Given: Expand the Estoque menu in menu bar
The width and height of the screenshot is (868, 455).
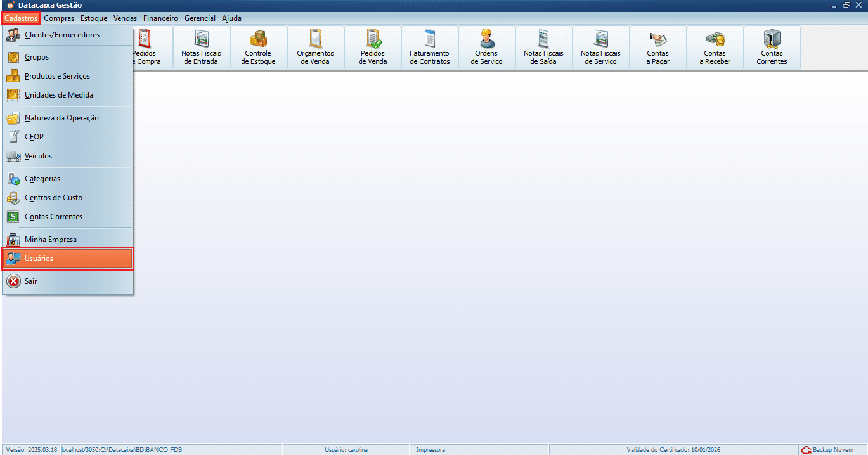Looking at the screenshot, I should click(x=94, y=18).
